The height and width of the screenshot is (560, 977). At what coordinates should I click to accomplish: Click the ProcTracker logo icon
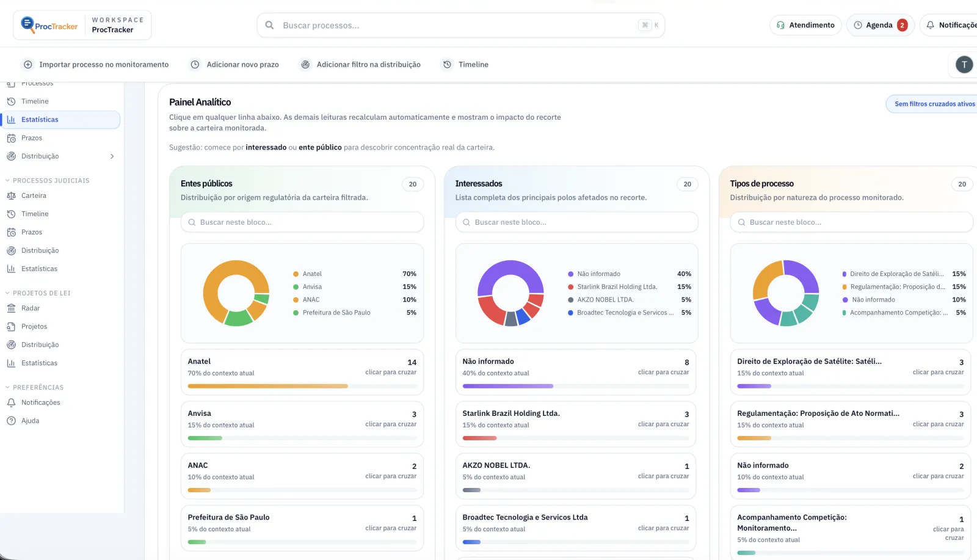pos(27,24)
